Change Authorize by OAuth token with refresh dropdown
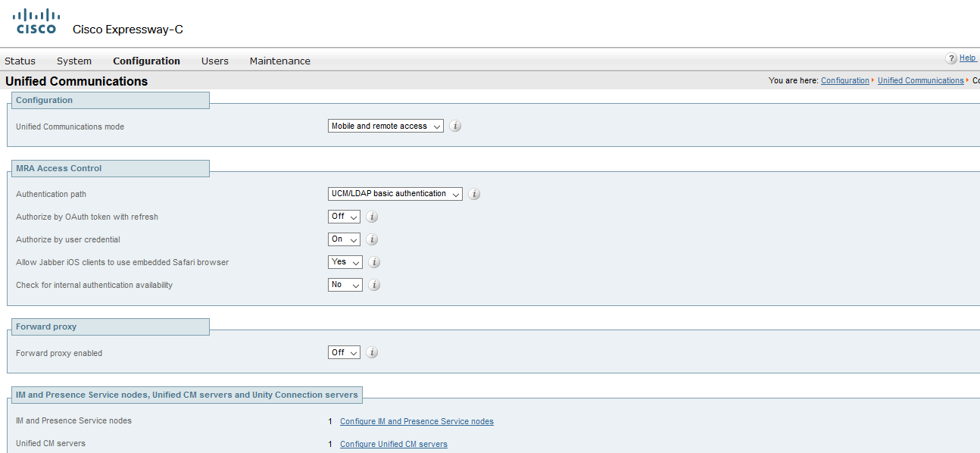The width and height of the screenshot is (980, 453). [344, 217]
